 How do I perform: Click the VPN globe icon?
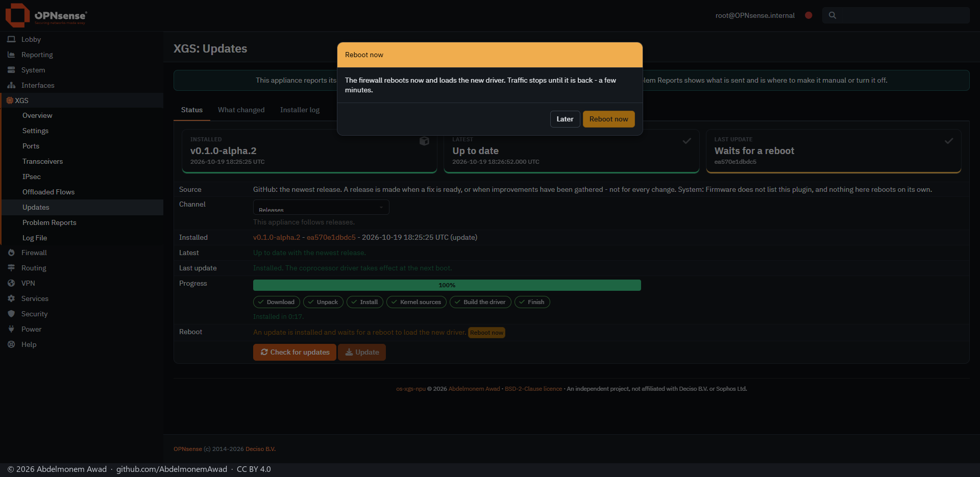click(x=11, y=283)
